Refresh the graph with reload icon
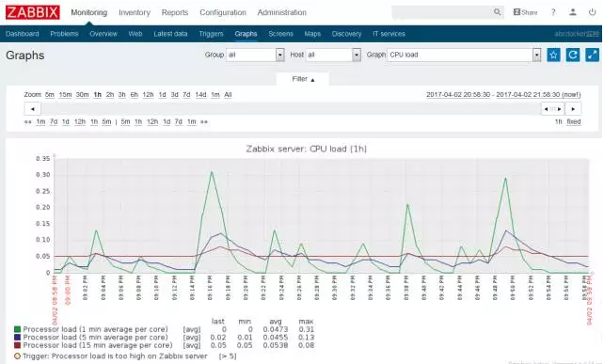Image resolution: width=604 pixels, height=364 pixels. pos(573,55)
